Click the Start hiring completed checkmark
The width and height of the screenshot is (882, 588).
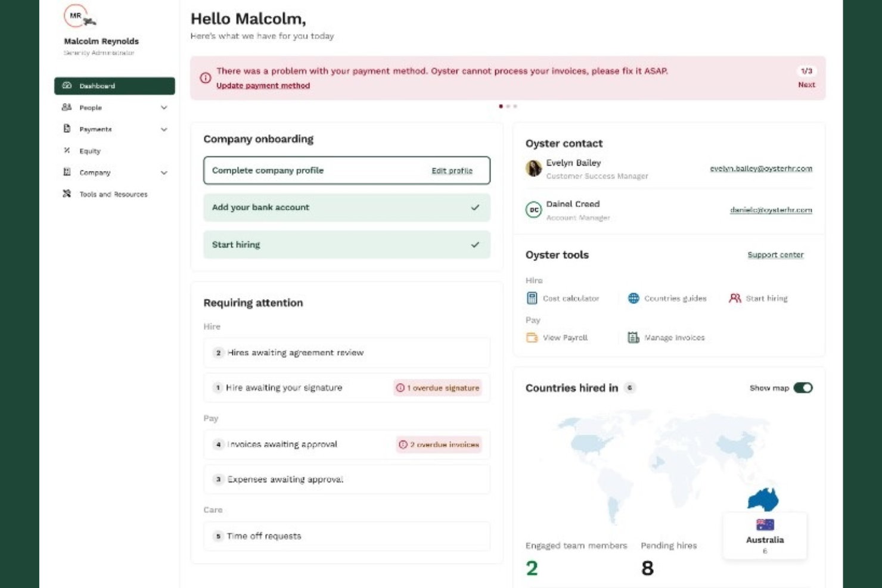[475, 244]
